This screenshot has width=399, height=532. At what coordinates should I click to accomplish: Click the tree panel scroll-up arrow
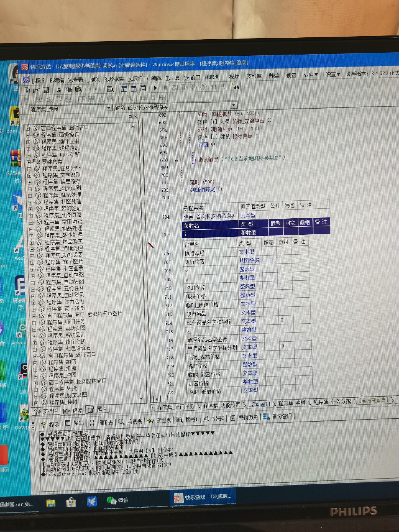[133, 127]
